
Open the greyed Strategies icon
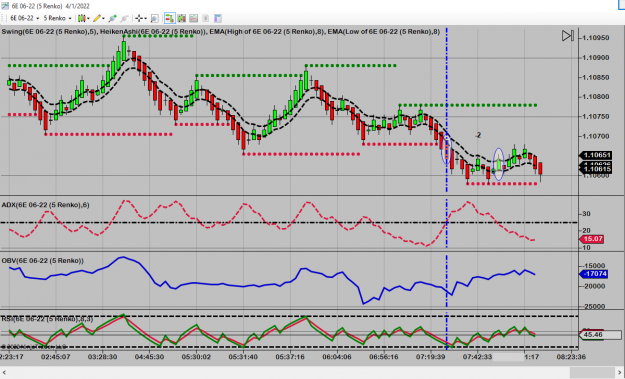[x=206, y=18]
